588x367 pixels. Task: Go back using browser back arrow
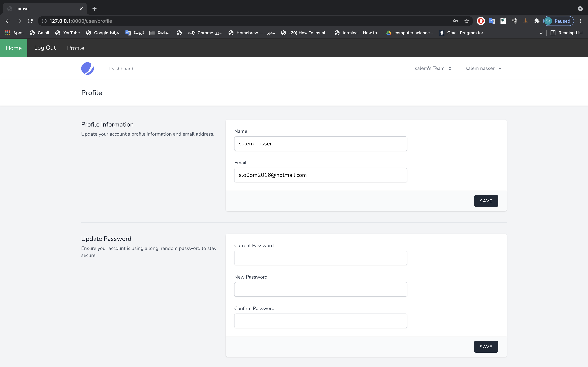tap(8, 21)
